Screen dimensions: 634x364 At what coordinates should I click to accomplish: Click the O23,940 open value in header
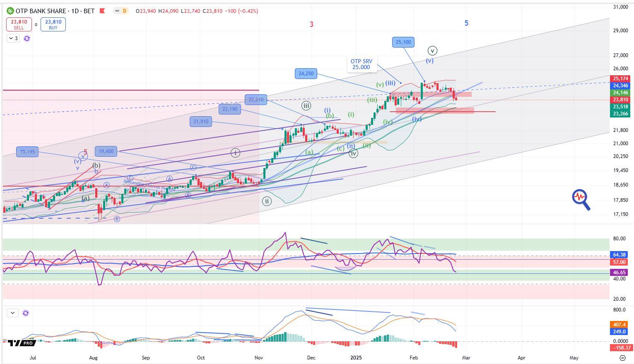pos(146,11)
